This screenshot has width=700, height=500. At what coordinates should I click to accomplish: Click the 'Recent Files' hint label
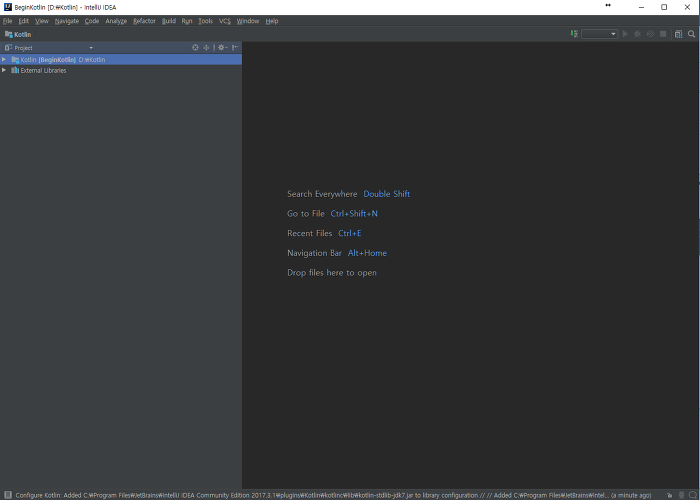[310, 233]
